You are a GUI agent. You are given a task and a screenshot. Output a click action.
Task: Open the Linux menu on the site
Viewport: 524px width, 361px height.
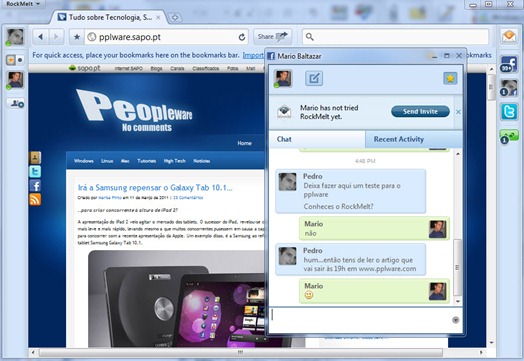[107, 161]
